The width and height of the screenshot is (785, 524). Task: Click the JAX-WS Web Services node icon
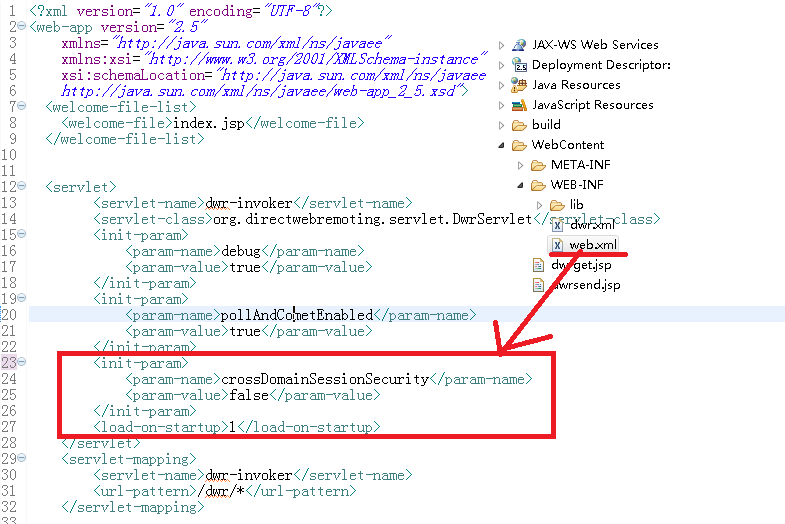coord(519,45)
